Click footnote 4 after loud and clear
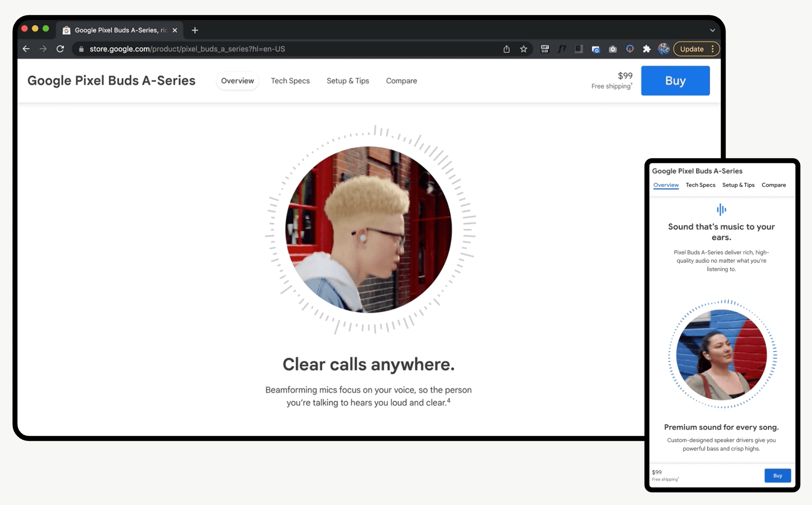 pos(449,400)
